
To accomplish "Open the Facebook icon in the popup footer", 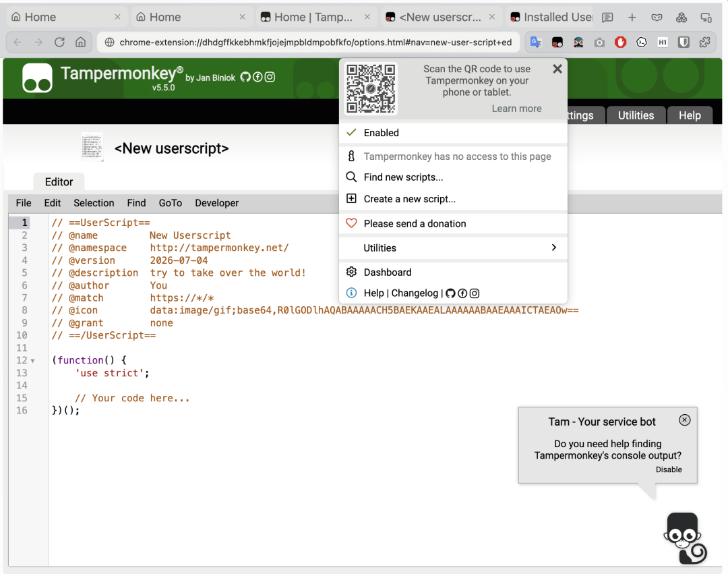I will (x=462, y=293).
